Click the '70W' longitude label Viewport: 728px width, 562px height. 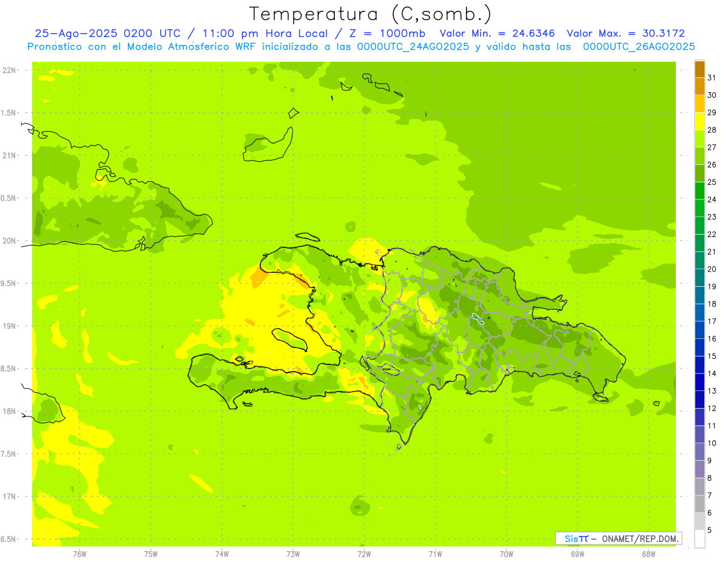tap(507, 554)
